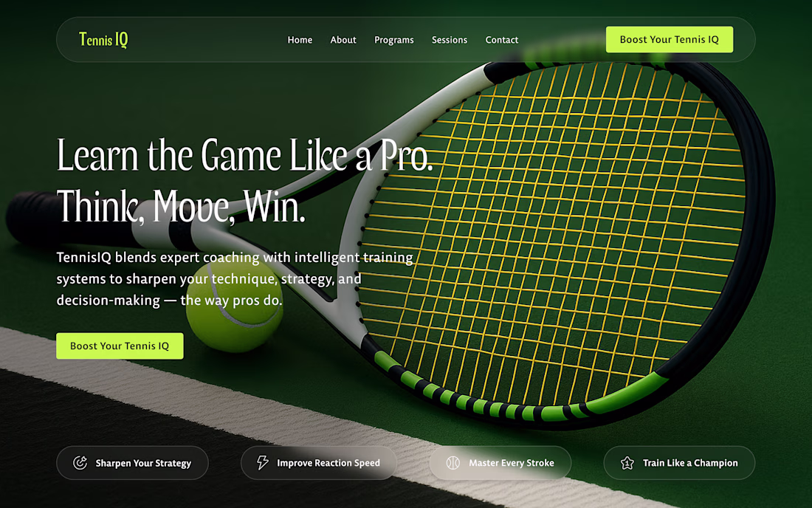Select the Improve Reaction Speed label
The image size is (812, 508).
(x=328, y=463)
